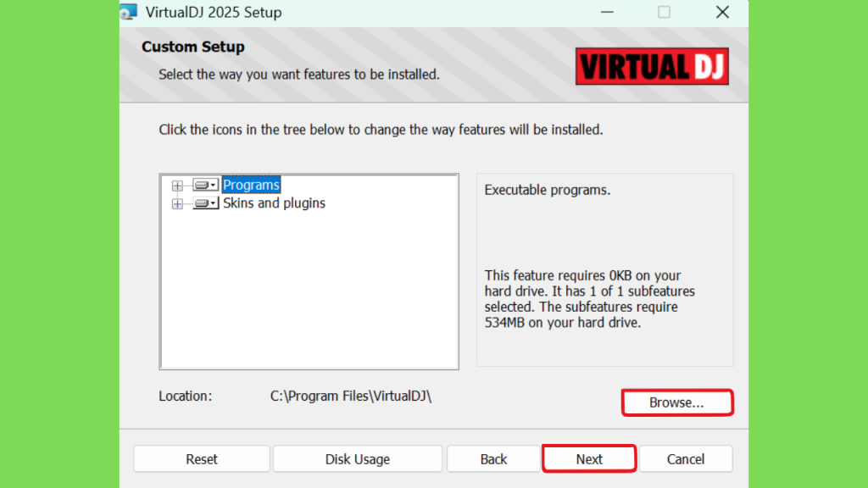Viewport: 868px width, 488px height.
Task: Proceed with the Next button
Action: [x=589, y=458]
